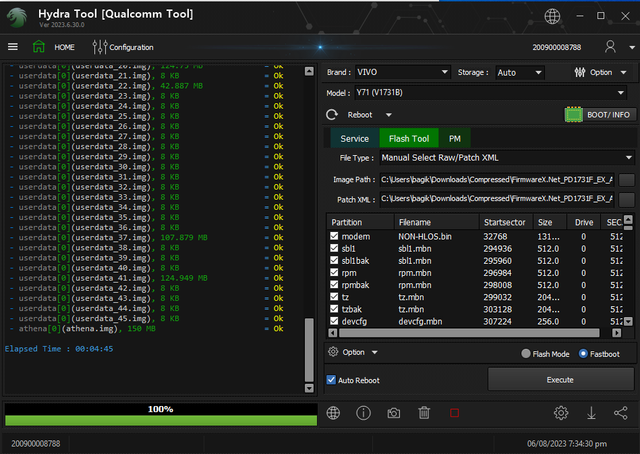This screenshot has height=454, width=640.
Task: Click the BOOT/INFO button label
Action: [x=608, y=115]
